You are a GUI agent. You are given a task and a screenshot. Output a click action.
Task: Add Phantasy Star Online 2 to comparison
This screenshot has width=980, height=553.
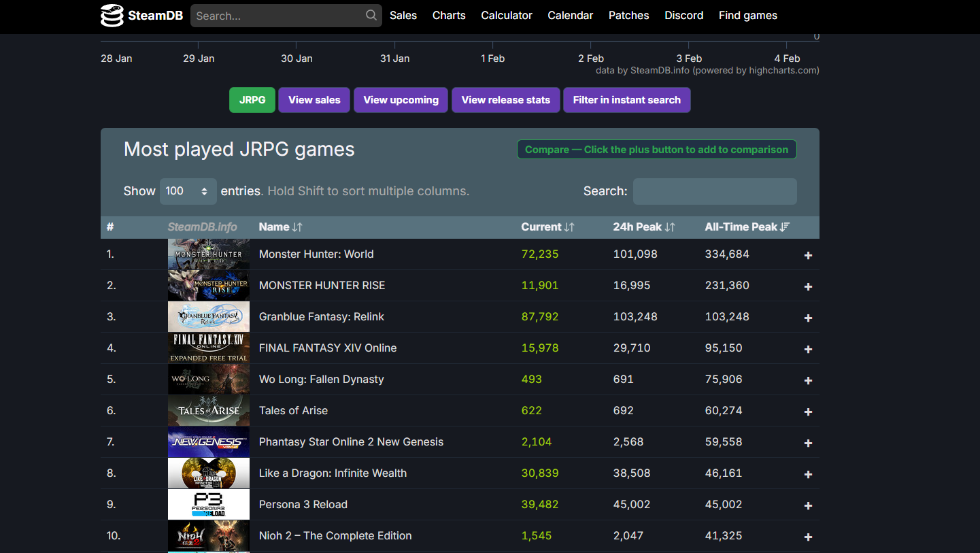[808, 443]
